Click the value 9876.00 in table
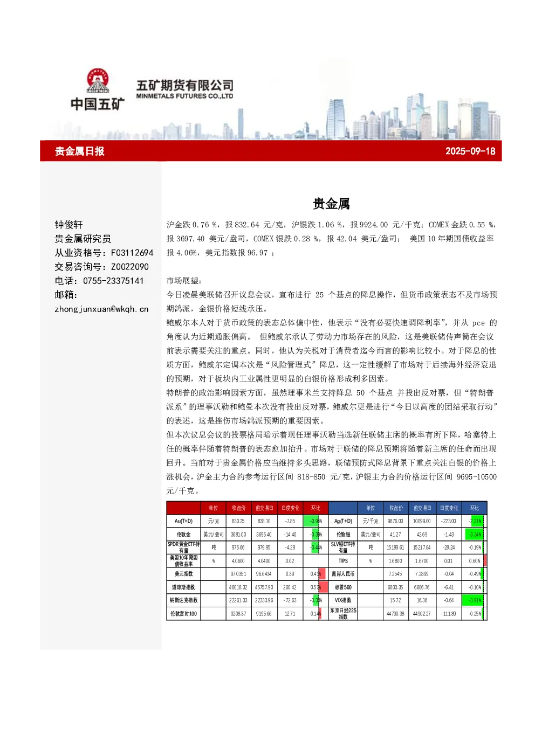535x756 pixels. pos(395,521)
